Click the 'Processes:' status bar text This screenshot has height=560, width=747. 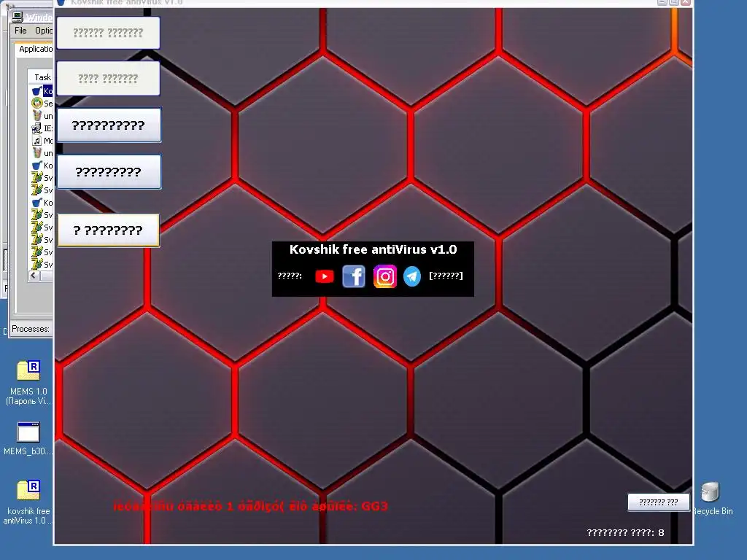coord(30,329)
